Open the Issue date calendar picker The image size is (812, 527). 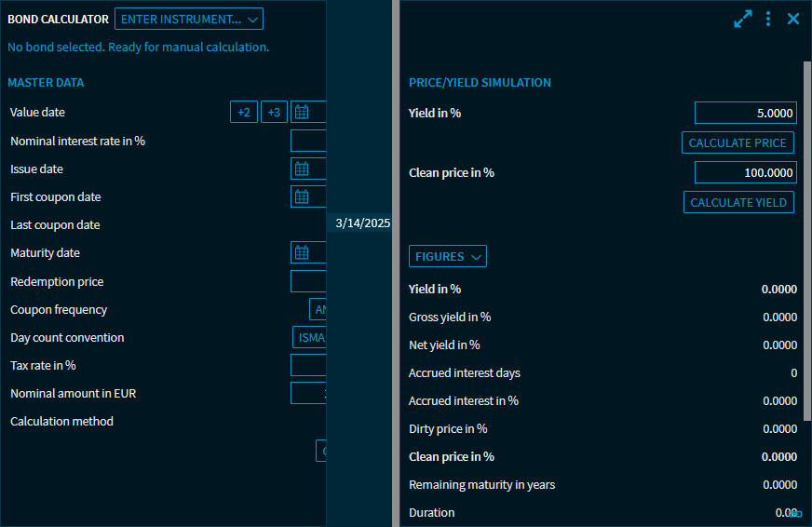click(x=302, y=169)
